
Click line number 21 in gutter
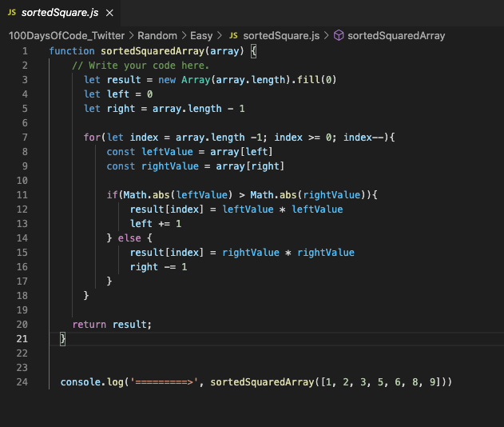coord(22,339)
